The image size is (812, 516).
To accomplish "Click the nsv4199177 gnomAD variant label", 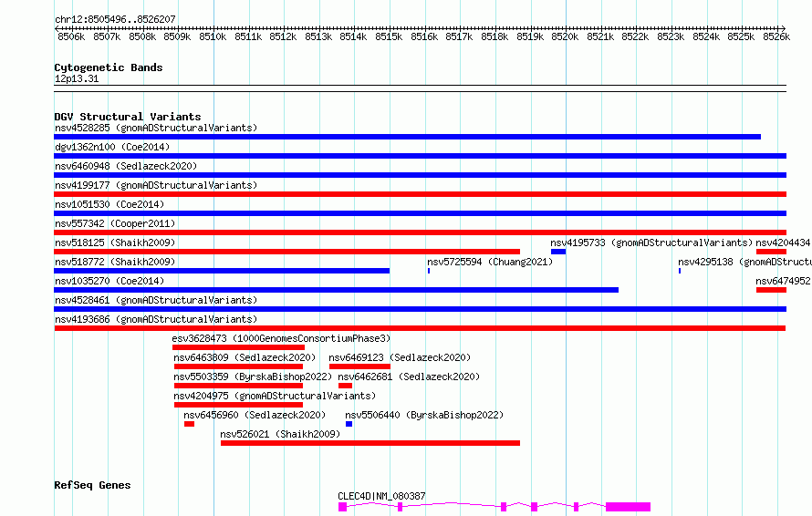I will [156, 185].
